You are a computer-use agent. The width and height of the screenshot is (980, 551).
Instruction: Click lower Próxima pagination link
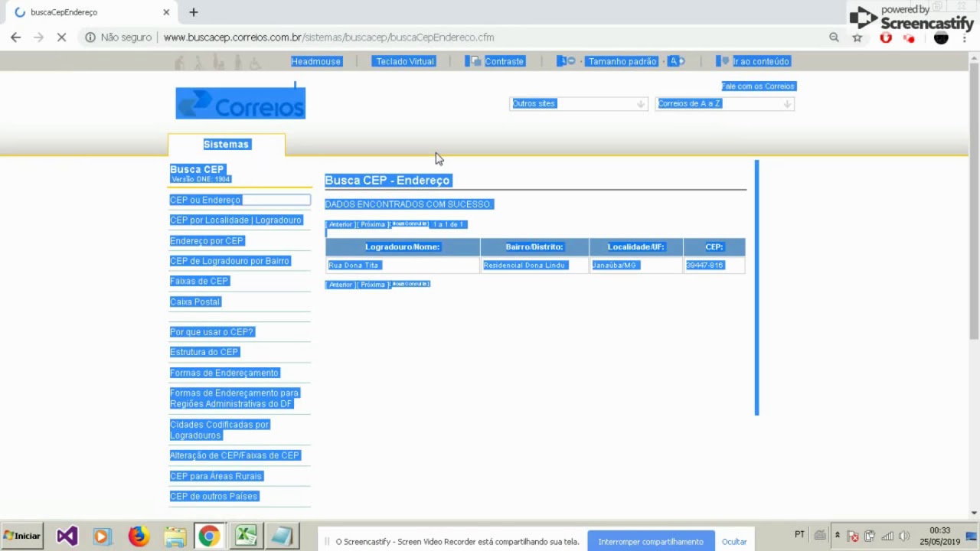coord(373,285)
